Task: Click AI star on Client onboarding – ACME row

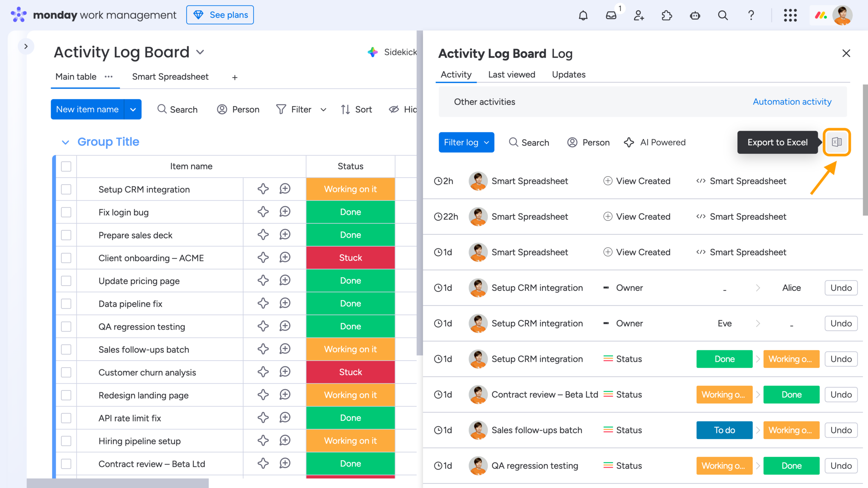Action: point(263,258)
